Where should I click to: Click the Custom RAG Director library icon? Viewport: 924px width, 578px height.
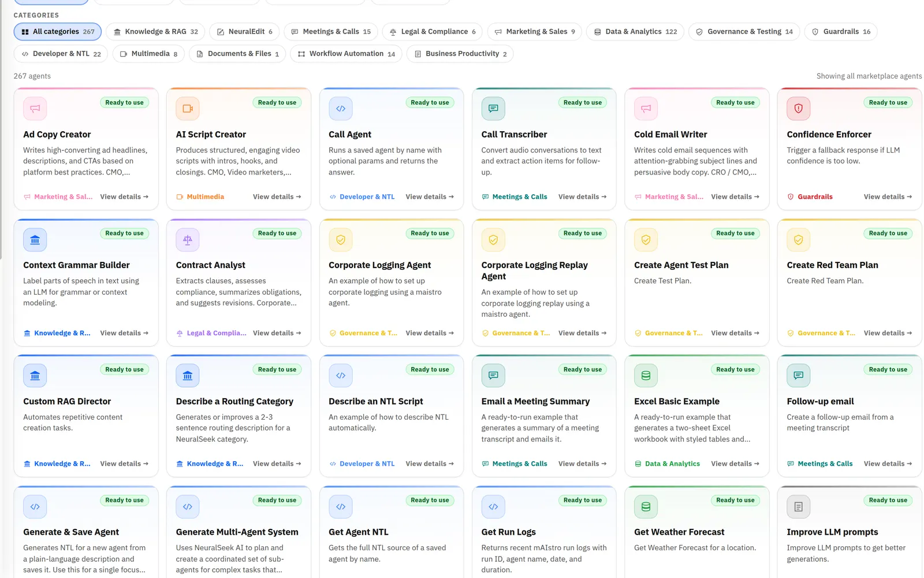pos(35,376)
